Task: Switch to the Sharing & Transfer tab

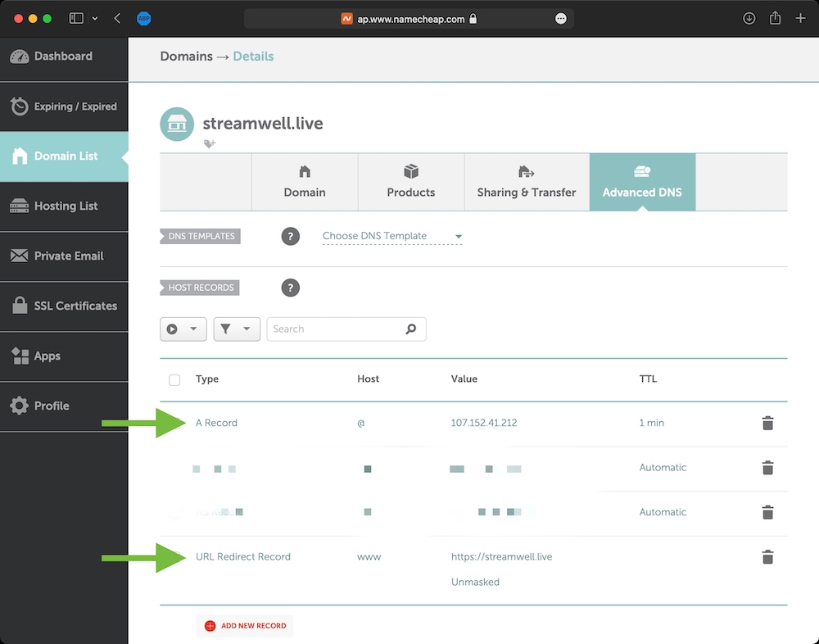Action: tap(527, 182)
